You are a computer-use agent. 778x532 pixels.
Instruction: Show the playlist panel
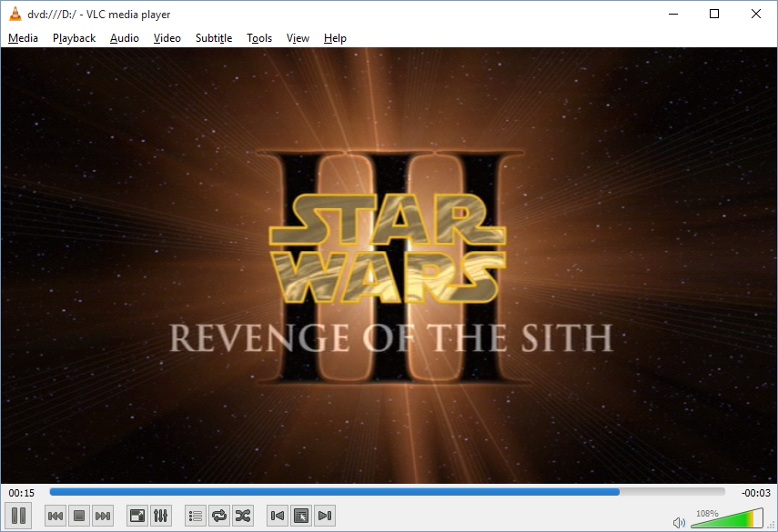click(196, 517)
